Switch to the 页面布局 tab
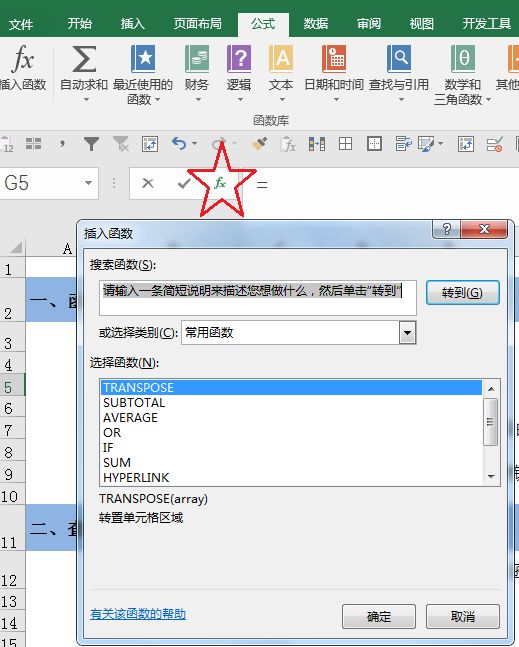Viewport: 519px width, 647px height. (x=198, y=24)
